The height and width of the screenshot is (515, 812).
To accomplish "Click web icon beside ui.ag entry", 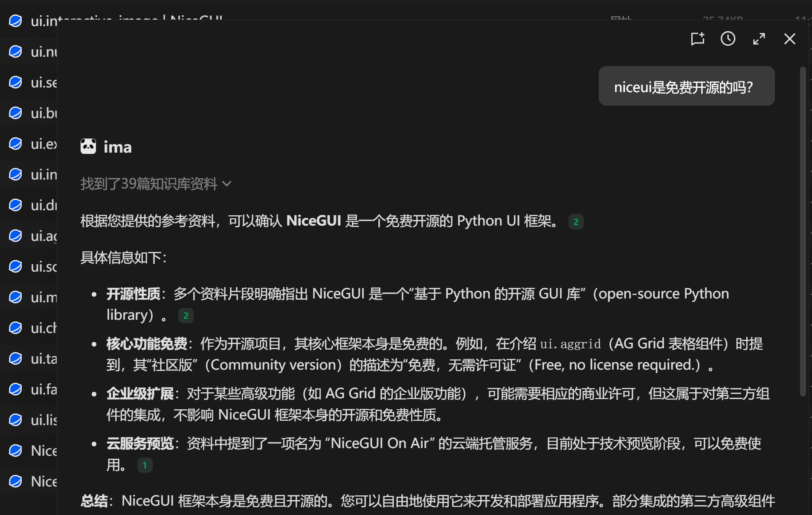I will click(x=15, y=236).
